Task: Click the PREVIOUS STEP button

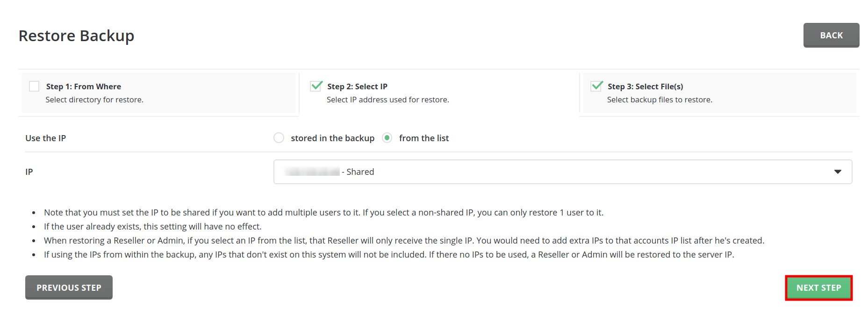Action: 69,287
